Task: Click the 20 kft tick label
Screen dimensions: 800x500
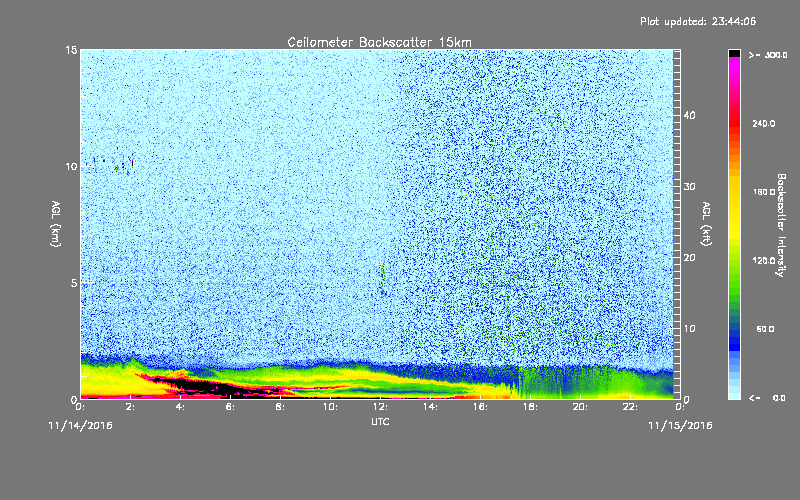Action: click(689, 258)
